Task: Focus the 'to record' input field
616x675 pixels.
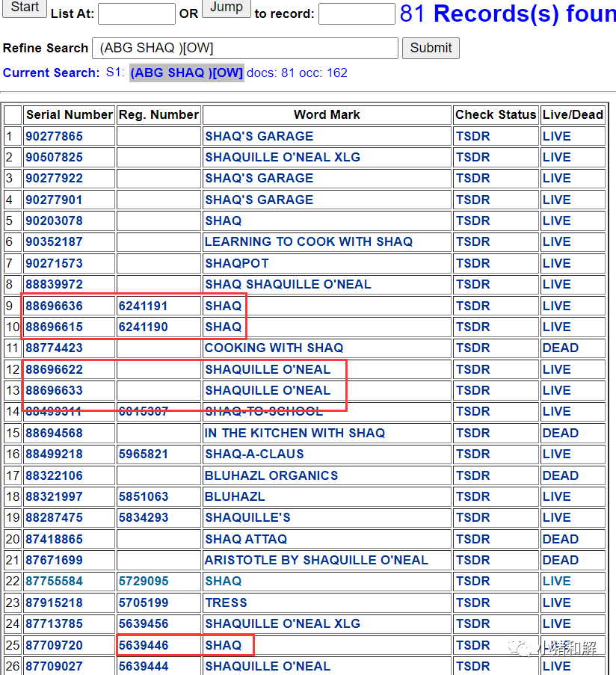Action: [x=357, y=13]
